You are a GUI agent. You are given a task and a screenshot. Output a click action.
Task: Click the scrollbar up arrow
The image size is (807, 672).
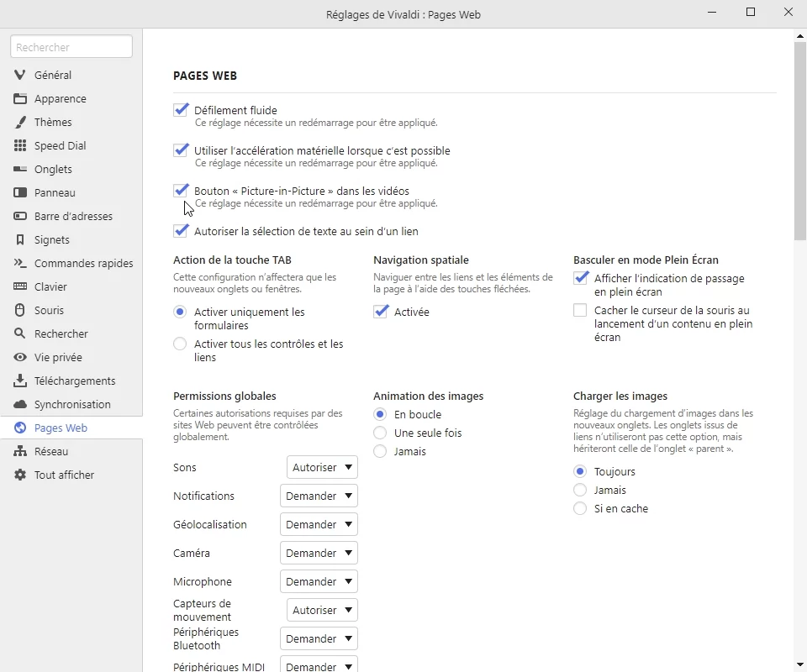point(799,36)
